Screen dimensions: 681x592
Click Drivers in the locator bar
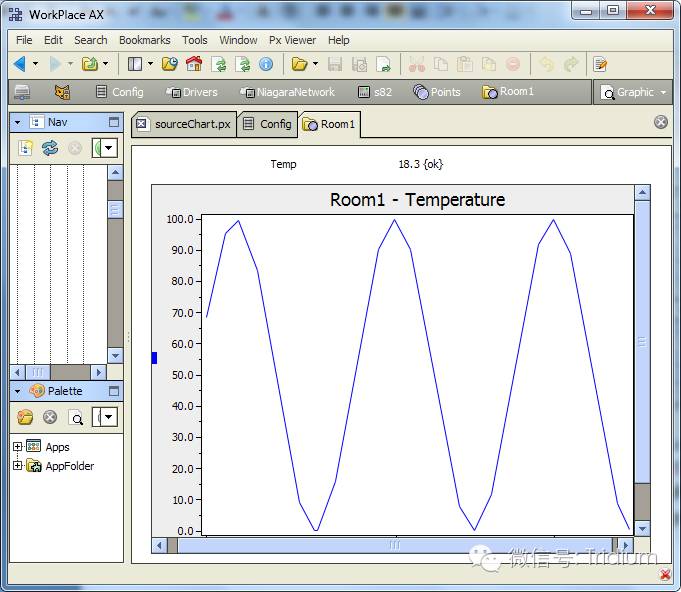click(192, 92)
